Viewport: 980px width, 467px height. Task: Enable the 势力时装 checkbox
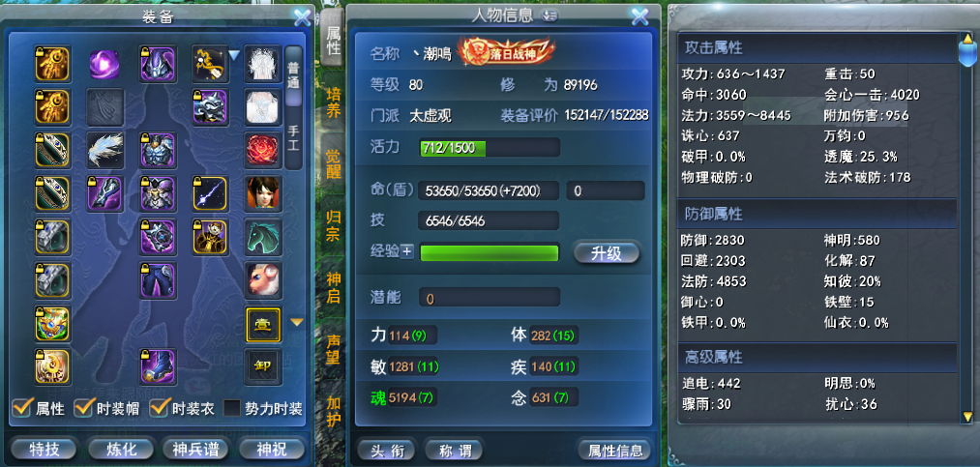pos(232,408)
